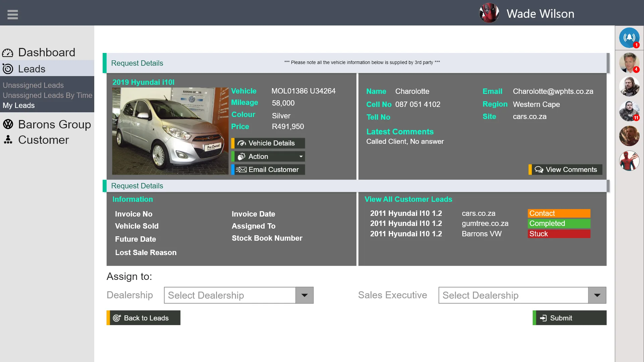The height and width of the screenshot is (362, 644).
Task: Click the mileage value 58,000
Action: (x=283, y=103)
